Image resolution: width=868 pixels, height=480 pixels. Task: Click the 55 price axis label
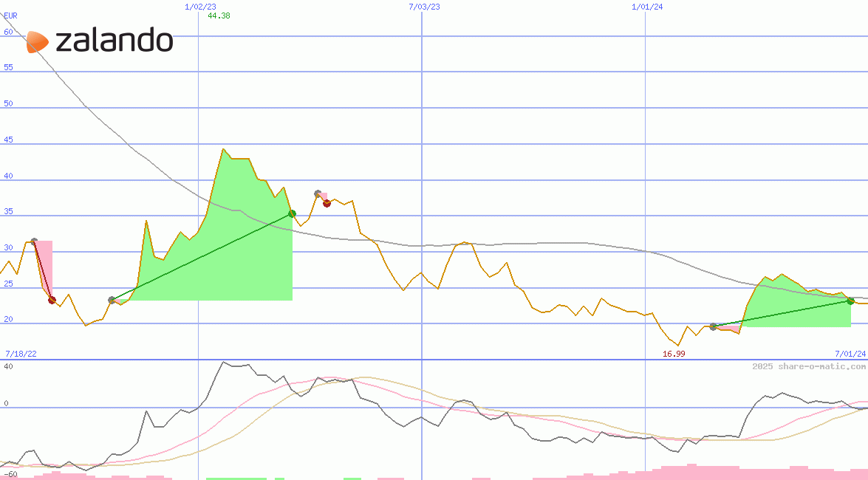coord(8,67)
